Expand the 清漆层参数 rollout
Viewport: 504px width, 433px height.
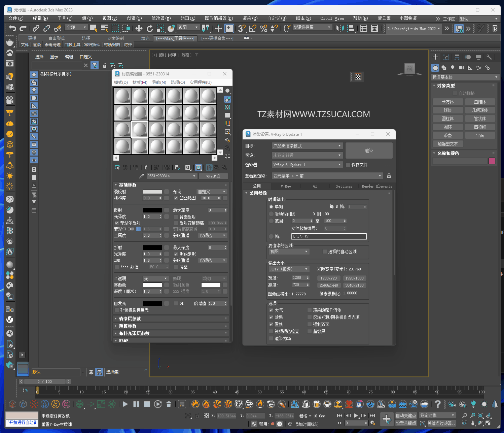[130, 319]
